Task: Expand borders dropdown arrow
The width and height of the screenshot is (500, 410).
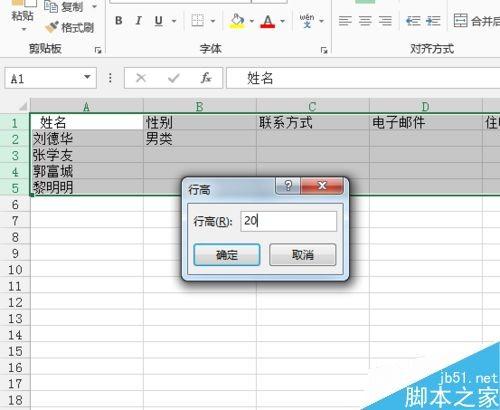Action: click(213, 21)
